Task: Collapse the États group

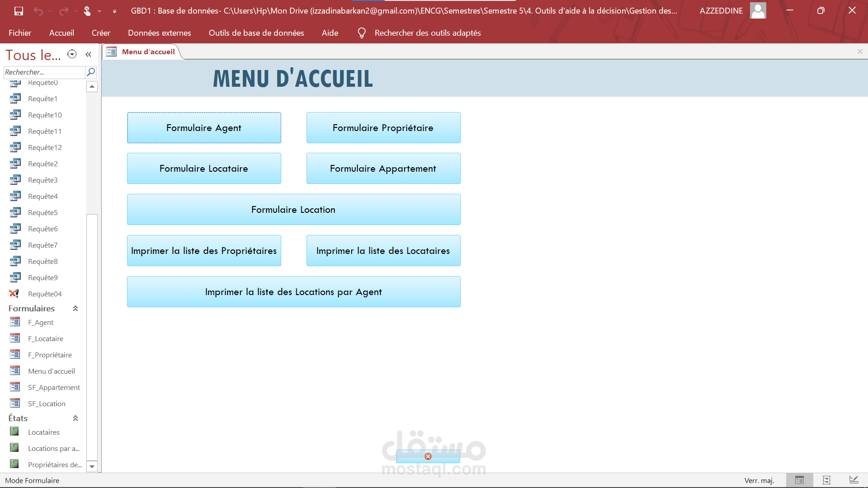Action: pyautogui.click(x=75, y=418)
